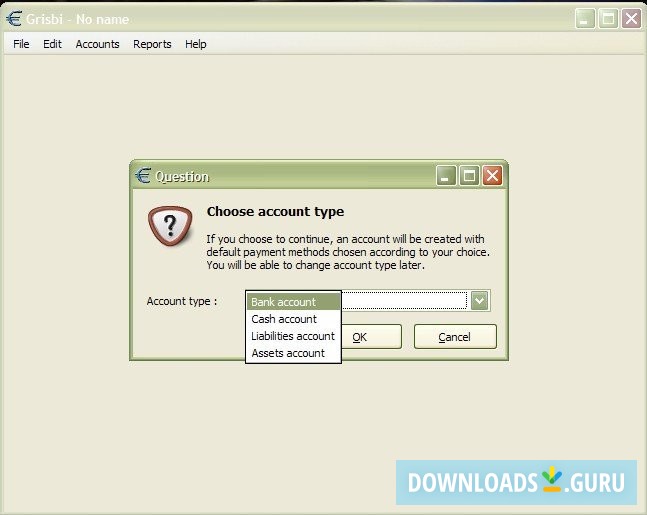Open the Reports menu
The image size is (647, 515).
click(x=152, y=44)
